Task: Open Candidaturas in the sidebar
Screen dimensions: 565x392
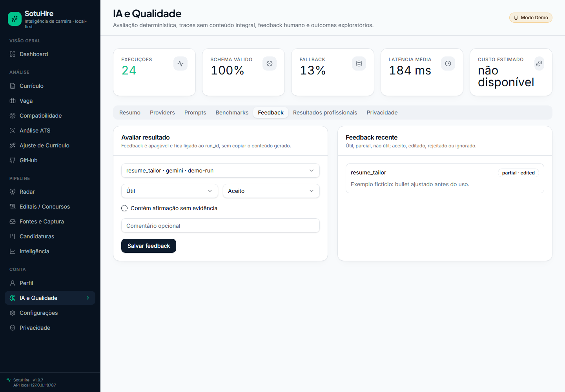Action: (50, 236)
